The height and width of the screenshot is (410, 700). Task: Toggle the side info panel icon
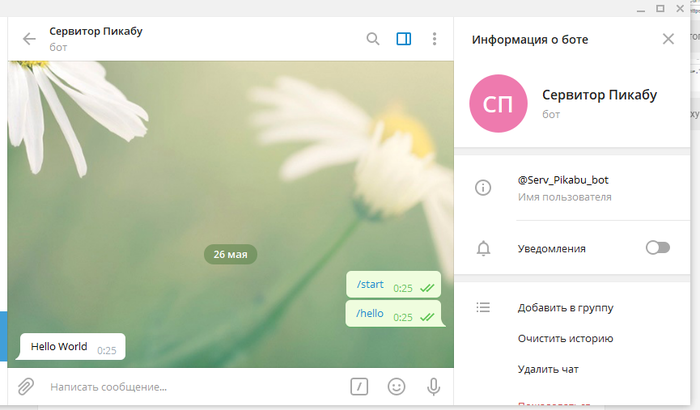pos(404,39)
